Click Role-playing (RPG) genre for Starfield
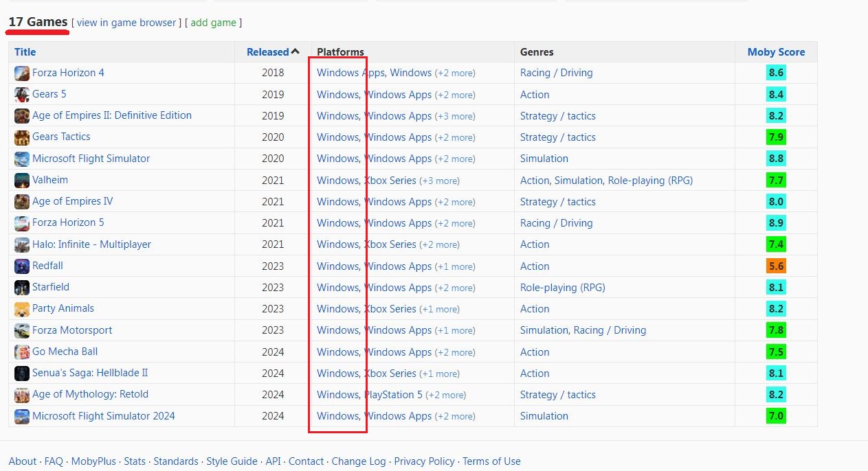 pyautogui.click(x=563, y=288)
